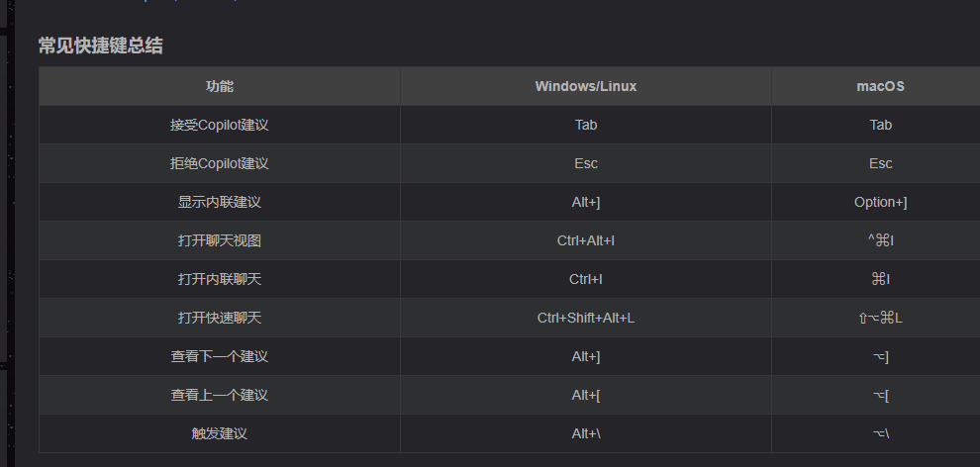Click the Option+] macOS shortcut cell
980x467 pixels.
point(880,202)
